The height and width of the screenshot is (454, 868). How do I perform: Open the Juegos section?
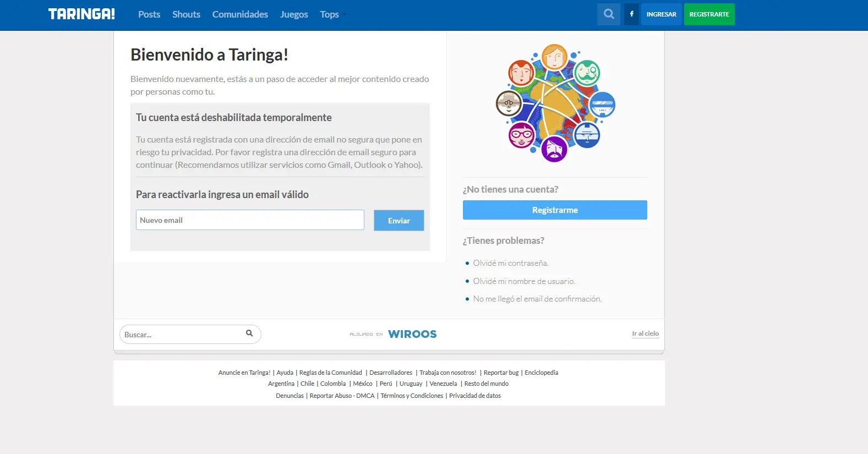pos(294,14)
